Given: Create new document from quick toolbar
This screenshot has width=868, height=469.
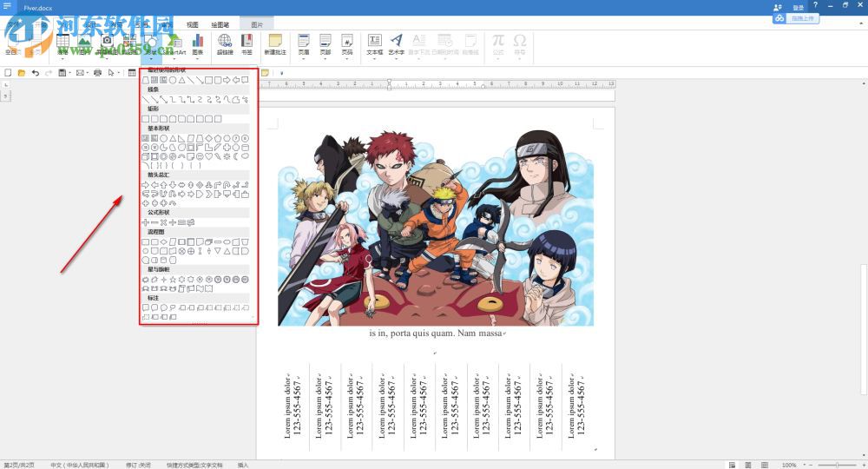Looking at the screenshot, I should (8, 73).
